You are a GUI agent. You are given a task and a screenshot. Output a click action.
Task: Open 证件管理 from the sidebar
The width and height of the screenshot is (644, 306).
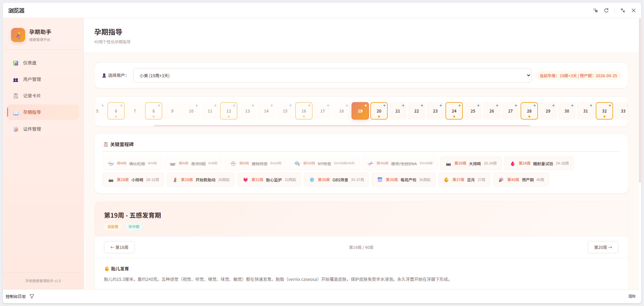(32, 129)
